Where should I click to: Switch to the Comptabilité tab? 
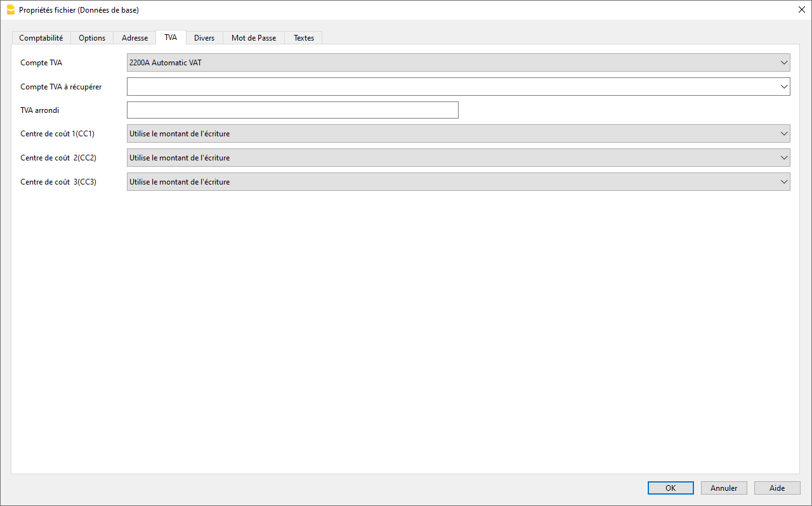click(41, 38)
